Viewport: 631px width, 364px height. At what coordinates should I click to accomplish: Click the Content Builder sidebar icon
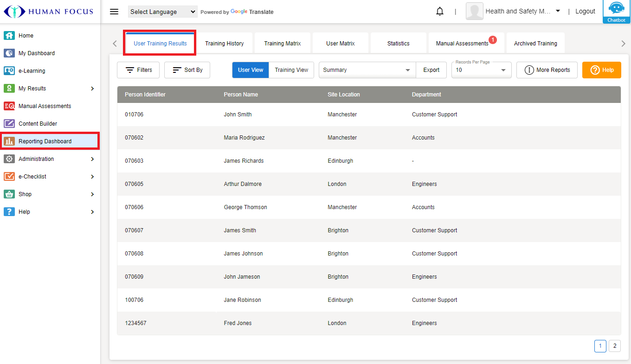pos(9,124)
